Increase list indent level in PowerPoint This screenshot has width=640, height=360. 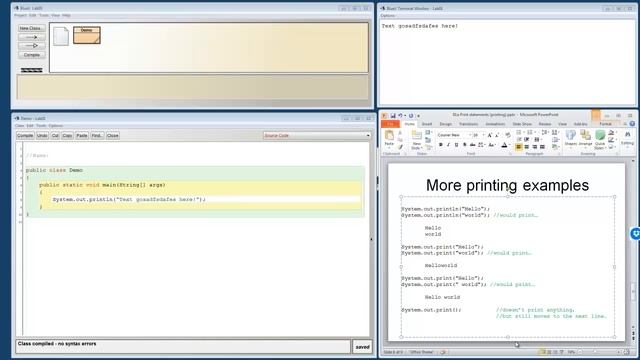pos(526,140)
